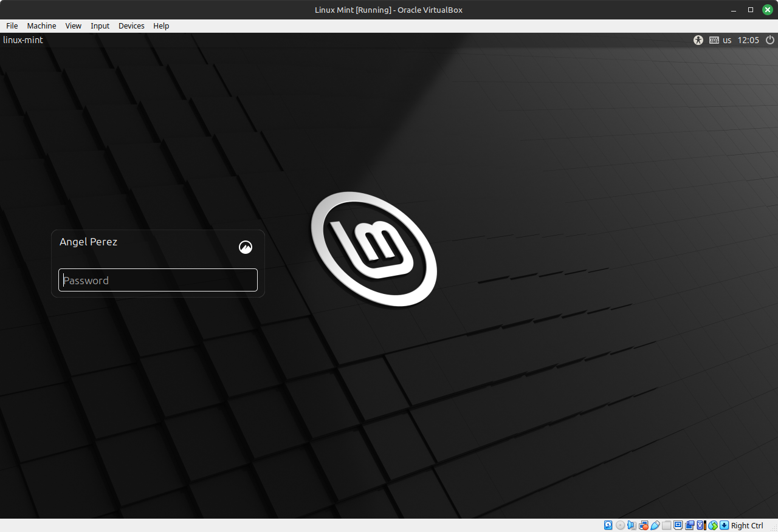
Task: Click the virtual display monitor icon in status bar
Action: coord(678,525)
